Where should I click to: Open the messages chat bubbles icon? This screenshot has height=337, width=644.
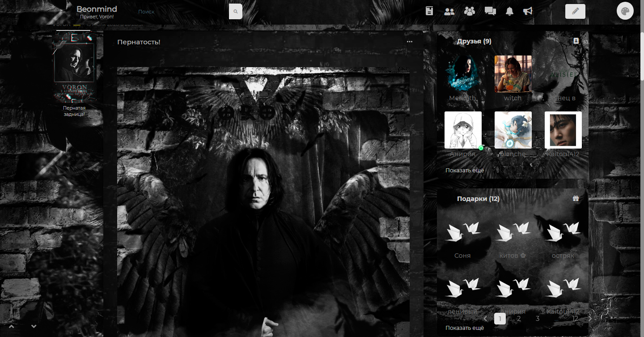coord(490,12)
